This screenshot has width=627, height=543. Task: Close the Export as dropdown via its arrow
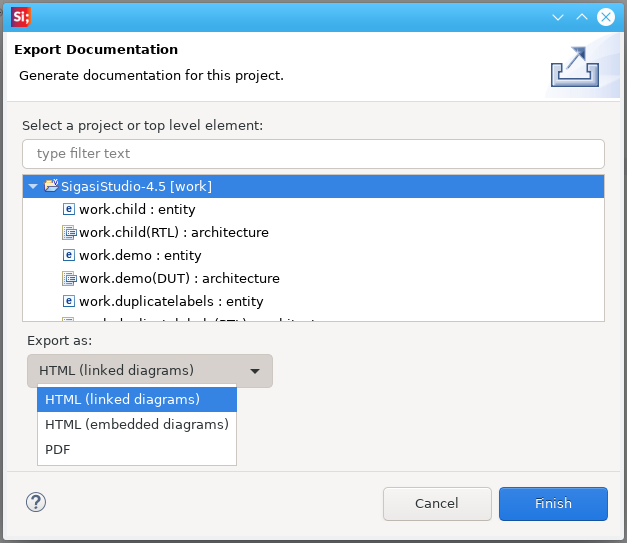(255, 371)
